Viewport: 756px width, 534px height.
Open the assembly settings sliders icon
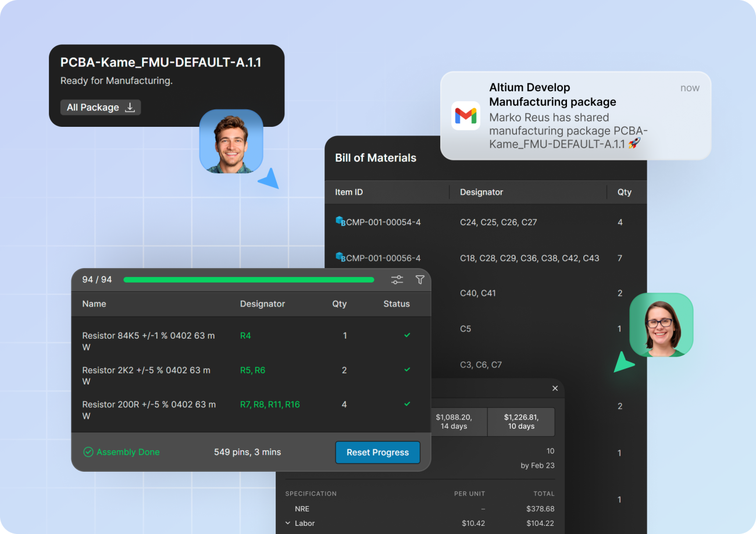pyautogui.click(x=397, y=280)
